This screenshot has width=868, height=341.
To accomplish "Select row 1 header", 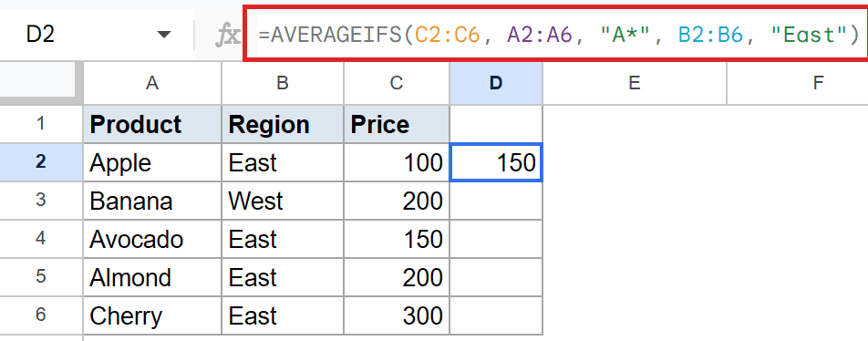I will pos(41,124).
